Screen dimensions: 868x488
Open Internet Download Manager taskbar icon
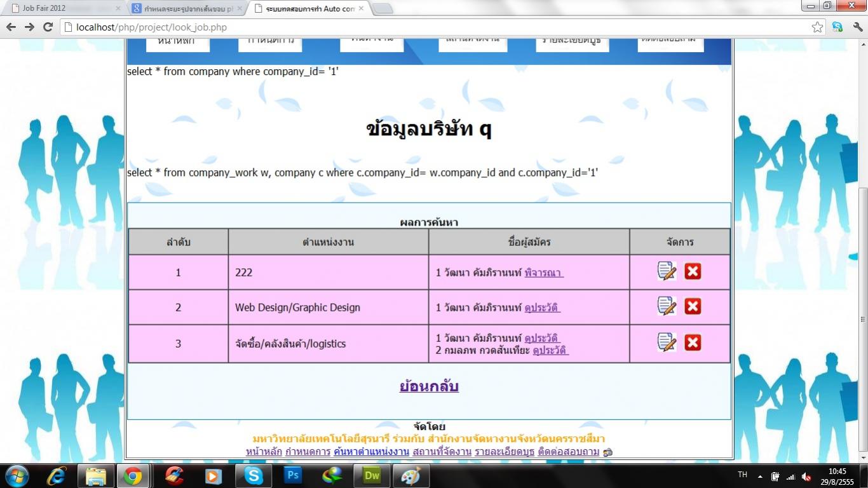(x=332, y=475)
